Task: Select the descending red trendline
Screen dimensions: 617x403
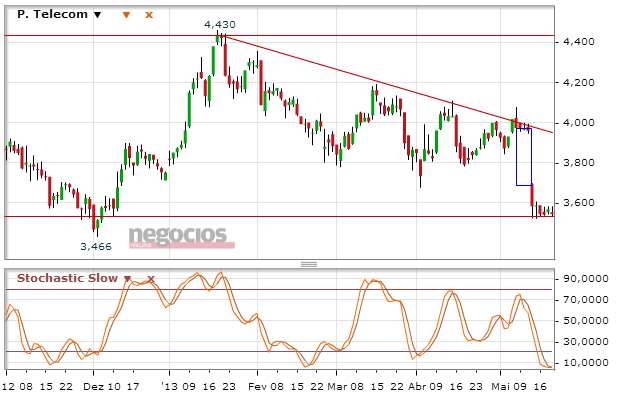Action: point(389,85)
